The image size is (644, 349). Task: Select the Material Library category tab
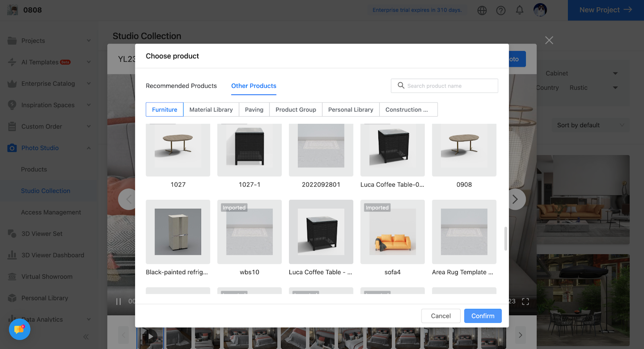click(211, 110)
